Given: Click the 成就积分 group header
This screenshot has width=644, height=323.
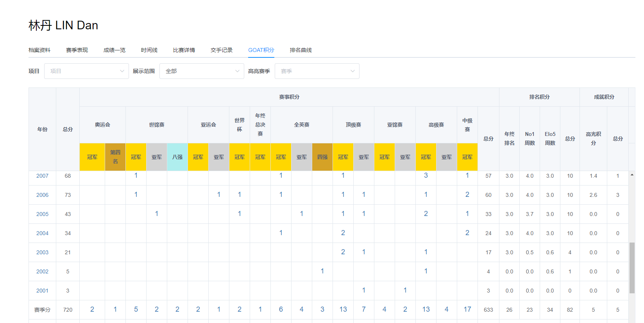Looking at the screenshot, I should [604, 97].
